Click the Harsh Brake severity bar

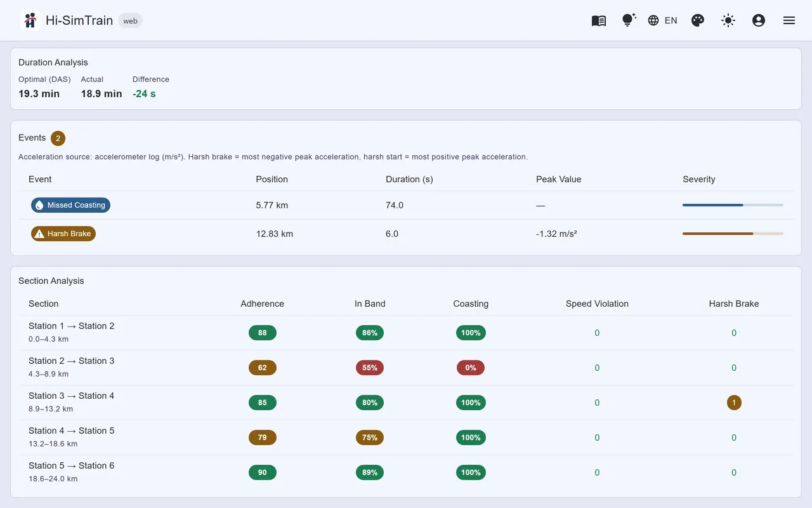[x=733, y=234]
